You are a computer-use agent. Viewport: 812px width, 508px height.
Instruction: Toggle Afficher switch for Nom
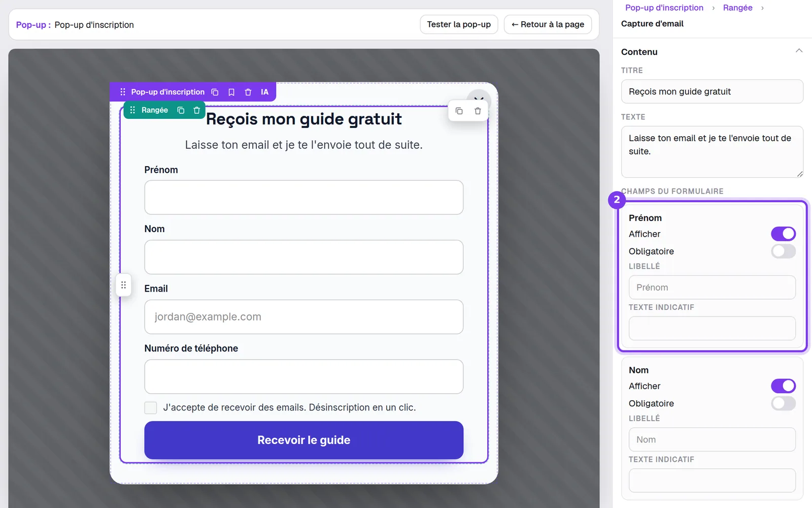783,386
